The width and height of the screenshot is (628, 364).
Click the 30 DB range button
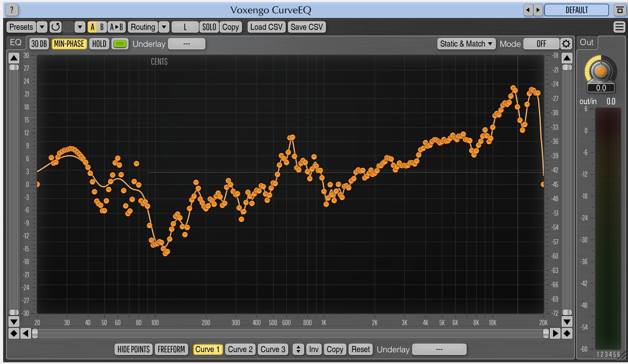click(x=39, y=44)
